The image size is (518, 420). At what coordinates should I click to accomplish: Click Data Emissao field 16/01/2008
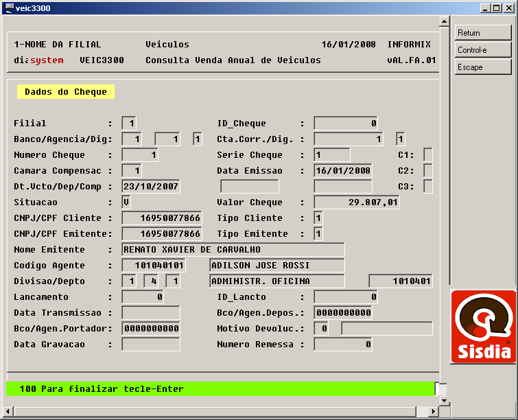343,170
